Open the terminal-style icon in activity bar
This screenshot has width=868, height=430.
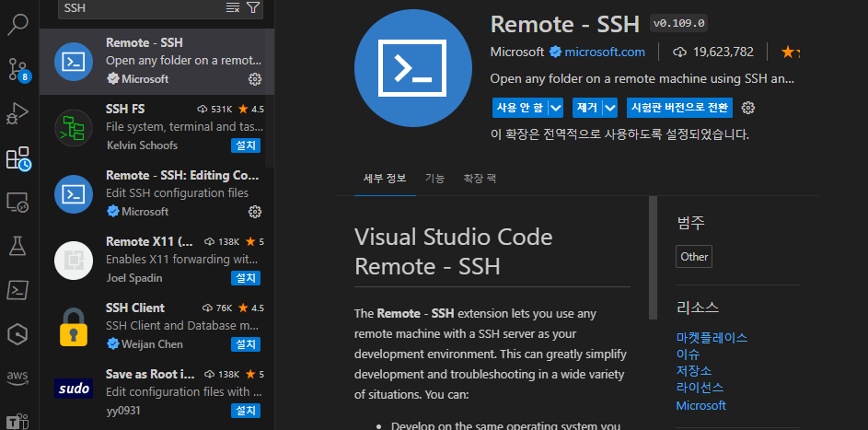[17, 290]
